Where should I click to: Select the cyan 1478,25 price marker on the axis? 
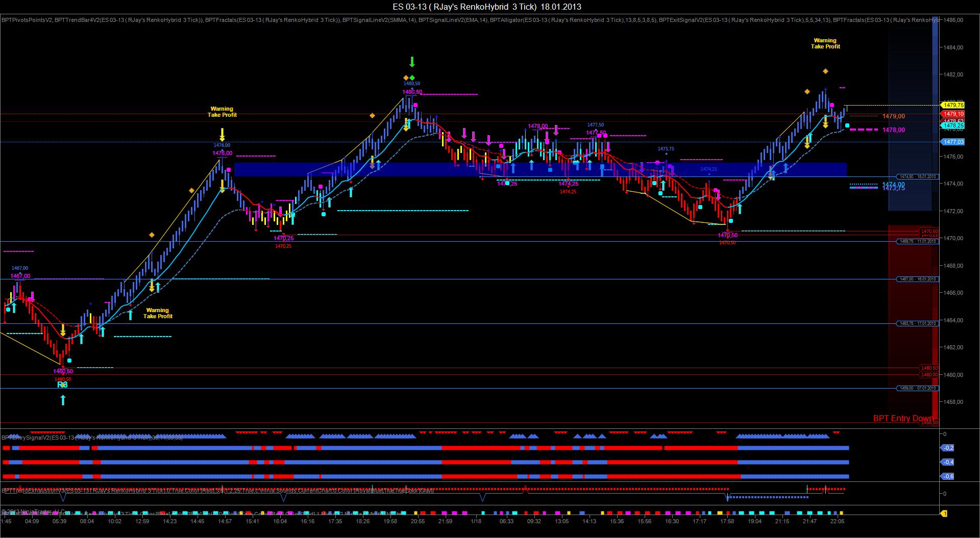[x=952, y=125]
